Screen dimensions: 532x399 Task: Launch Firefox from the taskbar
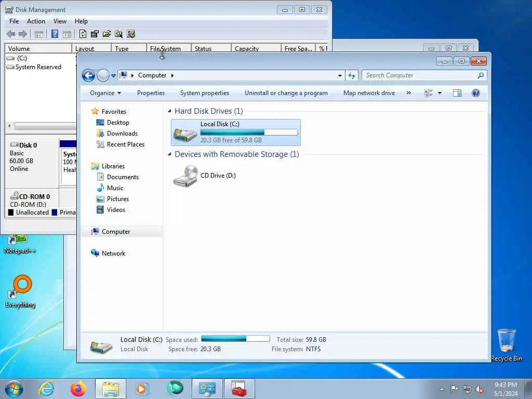[x=78, y=389]
